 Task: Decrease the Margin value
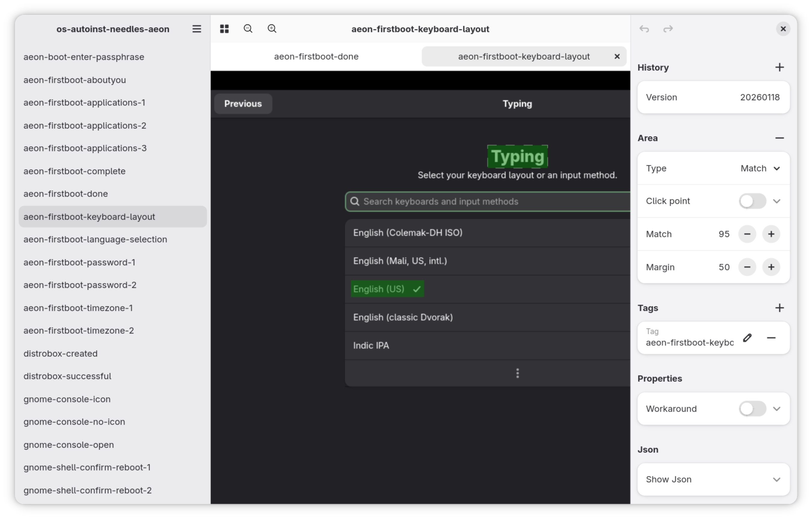click(747, 267)
